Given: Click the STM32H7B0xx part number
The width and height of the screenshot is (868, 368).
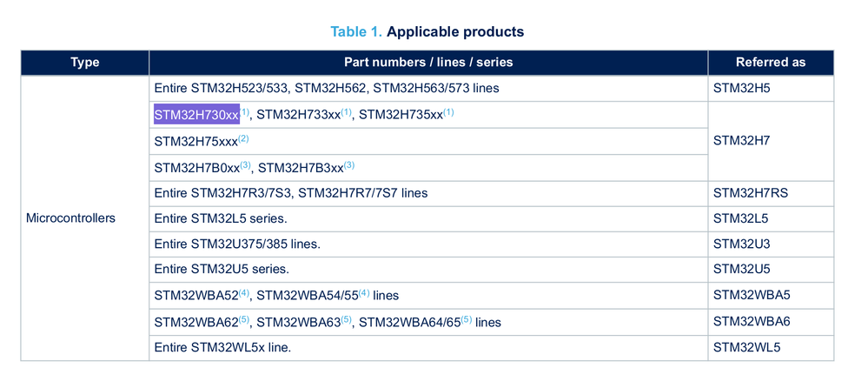Looking at the screenshot, I should click(197, 168).
